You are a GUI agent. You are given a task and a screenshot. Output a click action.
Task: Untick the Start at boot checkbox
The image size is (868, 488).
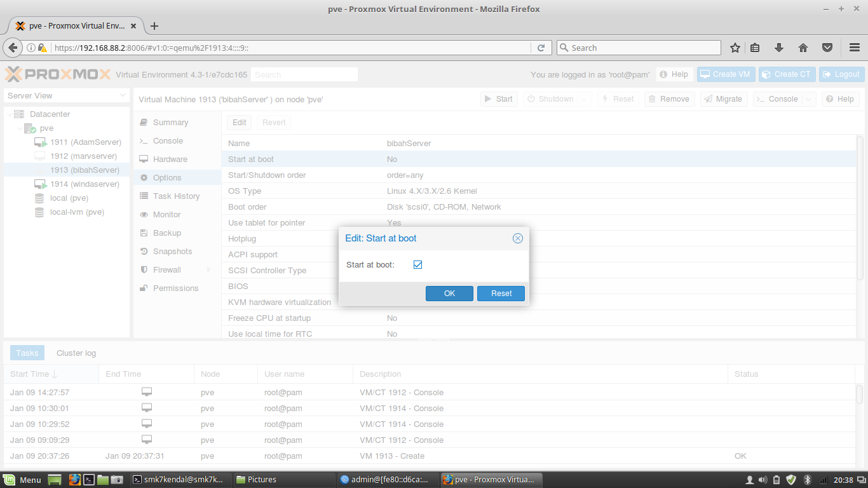417,264
